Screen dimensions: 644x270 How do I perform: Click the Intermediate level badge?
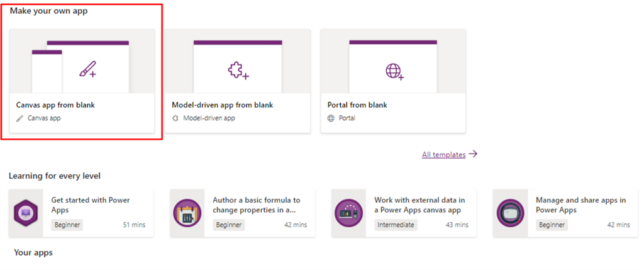[x=396, y=225]
